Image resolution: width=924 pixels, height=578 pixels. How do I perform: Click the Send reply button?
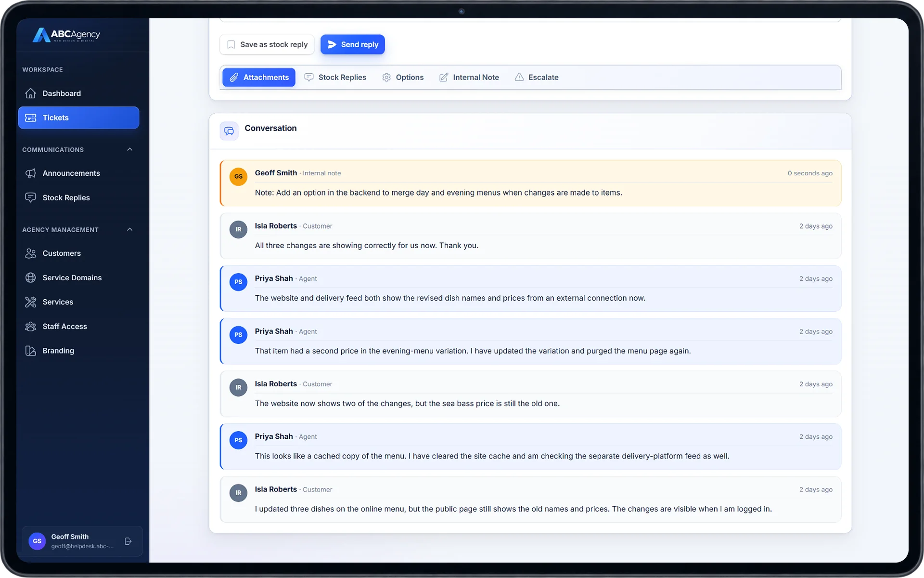pyautogui.click(x=353, y=44)
